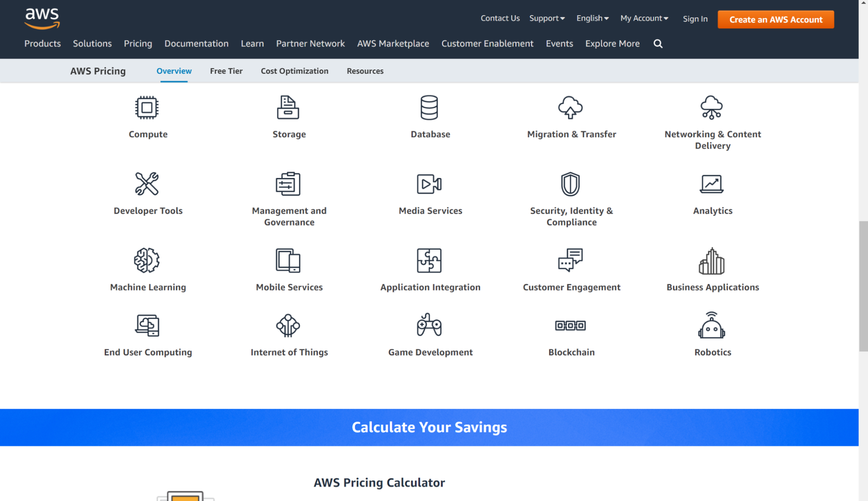
Task: Open the Media Services link text
Action: point(430,211)
